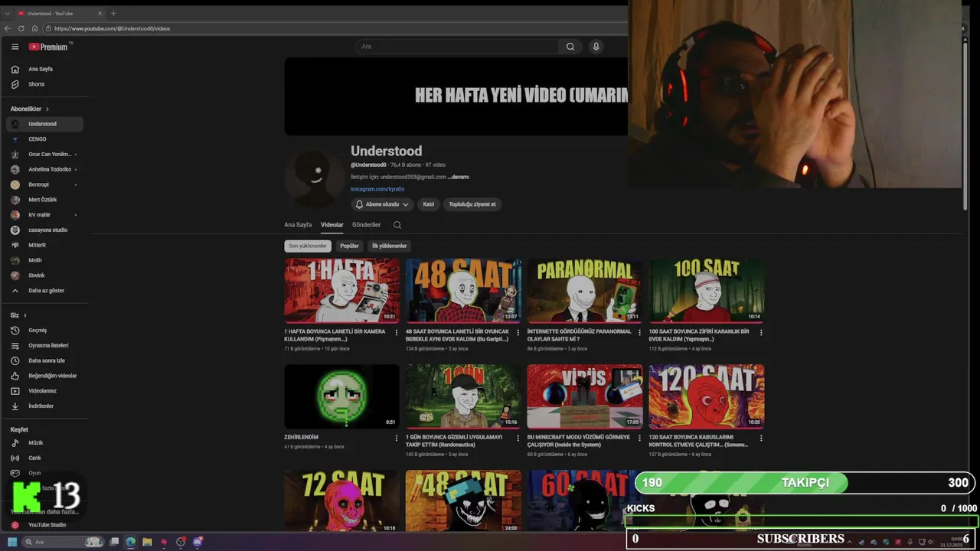Open Windows Start menu
The width and height of the screenshot is (980, 551).
pos(12,542)
